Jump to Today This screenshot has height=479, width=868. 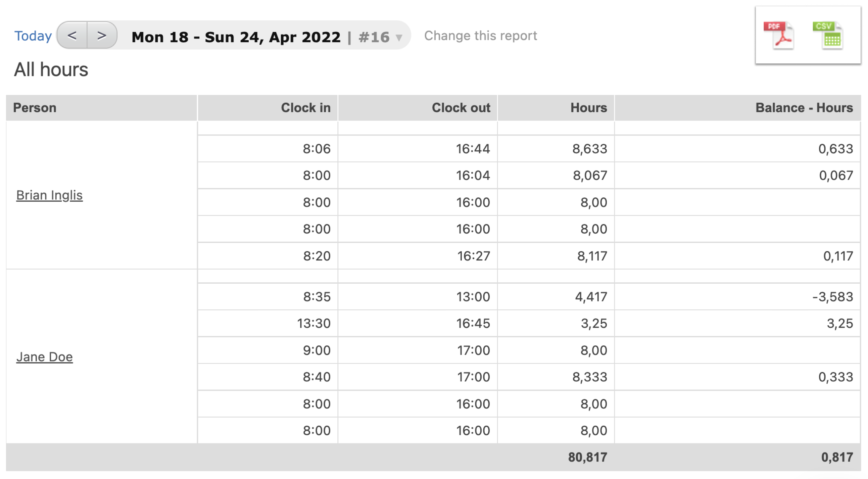point(33,36)
